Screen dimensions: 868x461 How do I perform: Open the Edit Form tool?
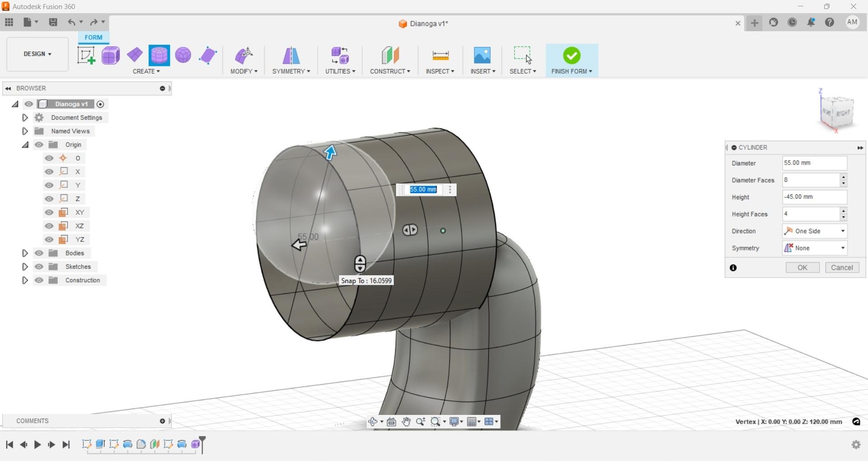coord(244,55)
